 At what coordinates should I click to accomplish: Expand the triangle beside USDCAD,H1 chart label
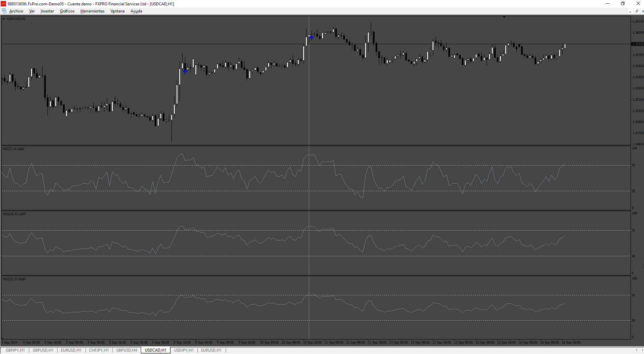tap(4, 19)
